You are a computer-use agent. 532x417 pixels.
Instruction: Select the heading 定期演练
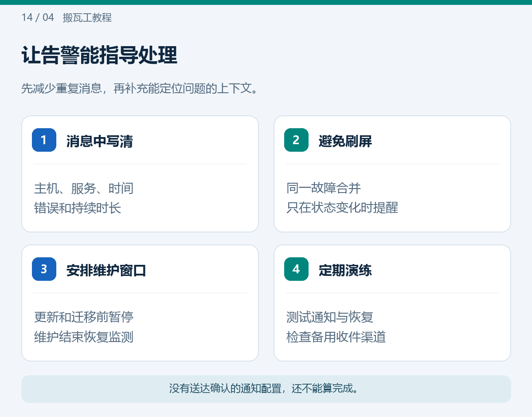tap(345, 271)
